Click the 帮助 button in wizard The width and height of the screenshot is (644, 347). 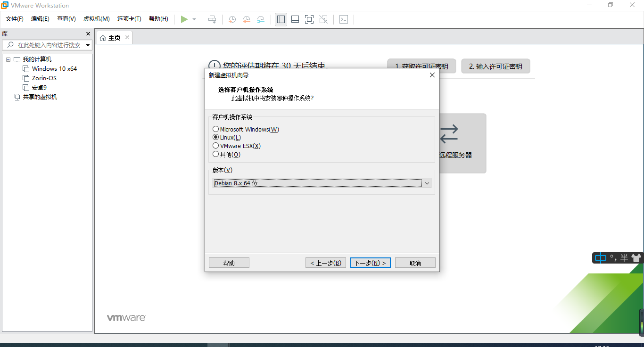[x=229, y=263]
